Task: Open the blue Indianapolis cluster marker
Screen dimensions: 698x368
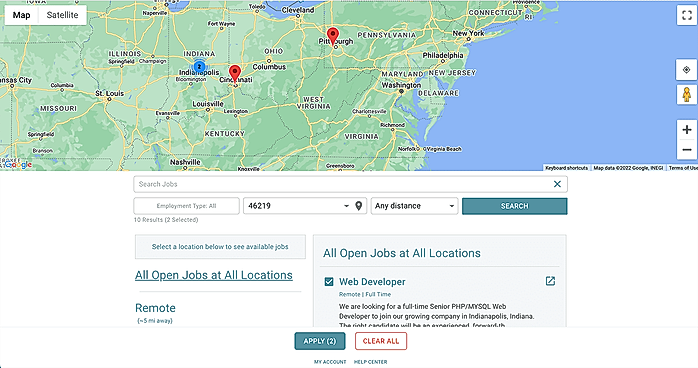Action: pos(199,66)
